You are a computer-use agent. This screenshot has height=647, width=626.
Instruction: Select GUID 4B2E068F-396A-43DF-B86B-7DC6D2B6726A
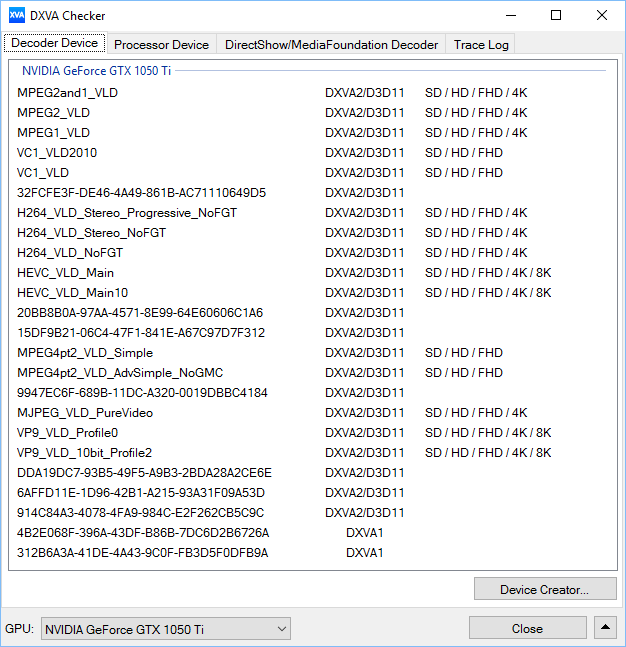pyautogui.click(x=143, y=533)
